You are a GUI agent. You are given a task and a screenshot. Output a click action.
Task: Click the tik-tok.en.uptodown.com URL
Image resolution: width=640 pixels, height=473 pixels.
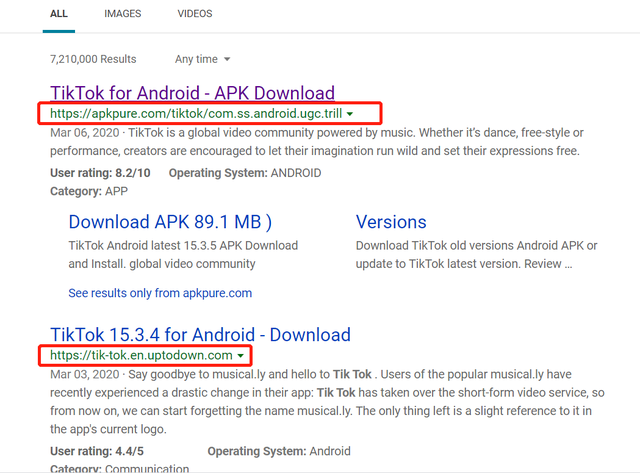[141, 355]
